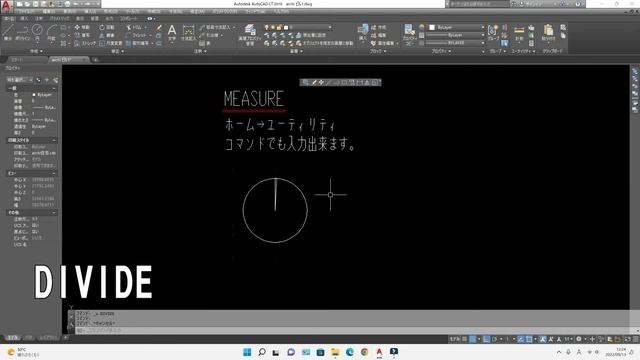Toggle annotation objects visibility in status bar
The image size is (640, 360).
tap(543, 339)
